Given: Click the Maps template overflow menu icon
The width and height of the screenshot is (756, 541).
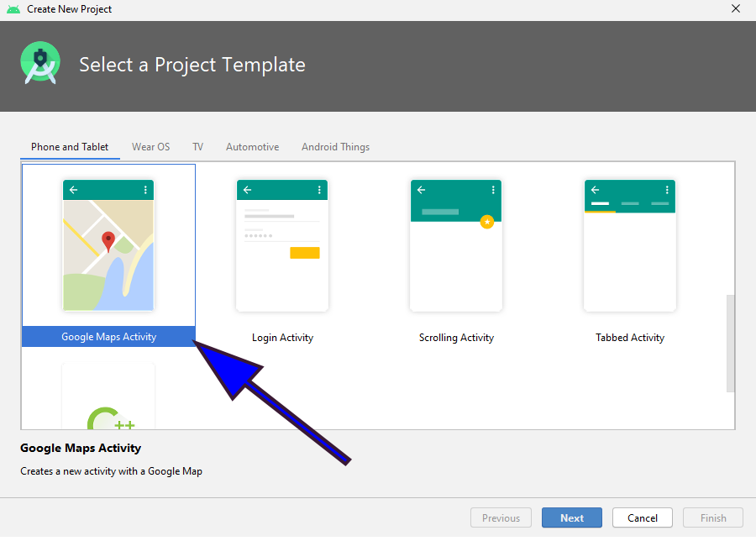Looking at the screenshot, I should point(145,190).
